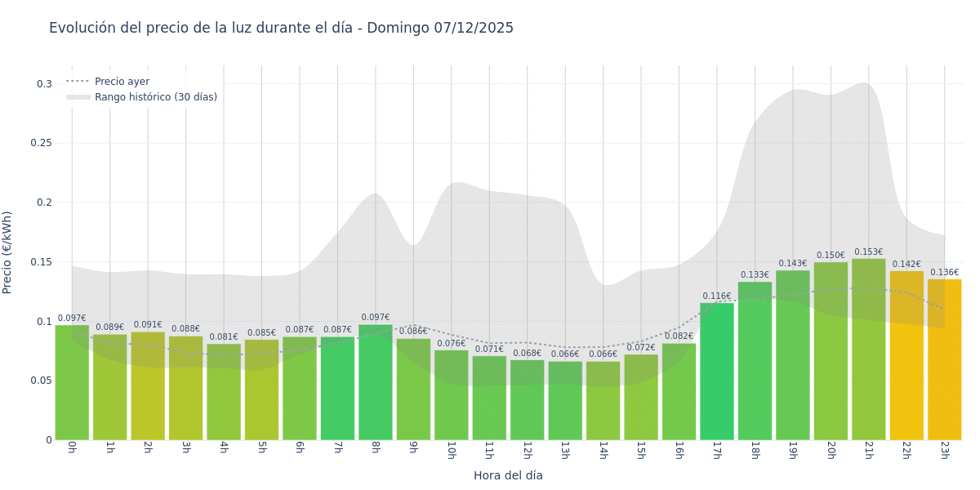Select the 0h price bar

click(x=72, y=384)
